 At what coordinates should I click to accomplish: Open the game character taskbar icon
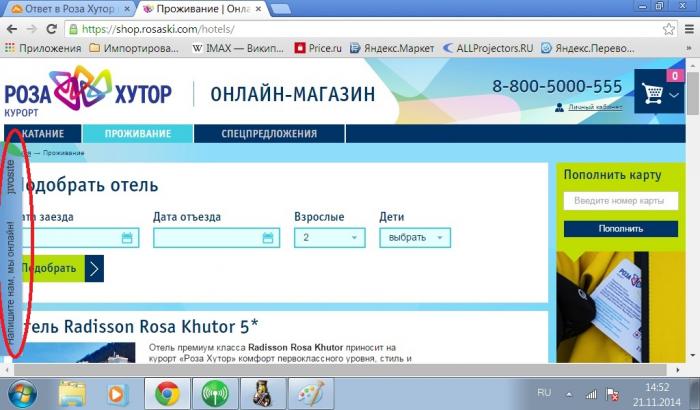[263, 394]
